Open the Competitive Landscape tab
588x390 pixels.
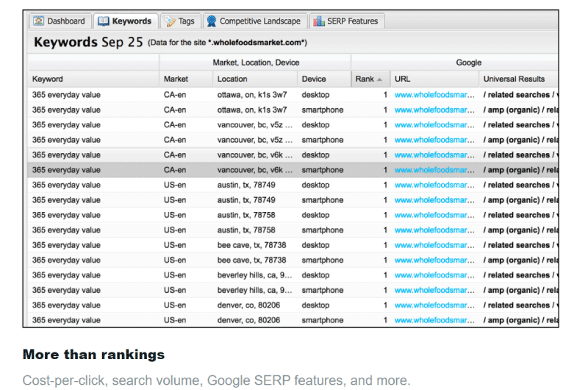click(255, 21)
